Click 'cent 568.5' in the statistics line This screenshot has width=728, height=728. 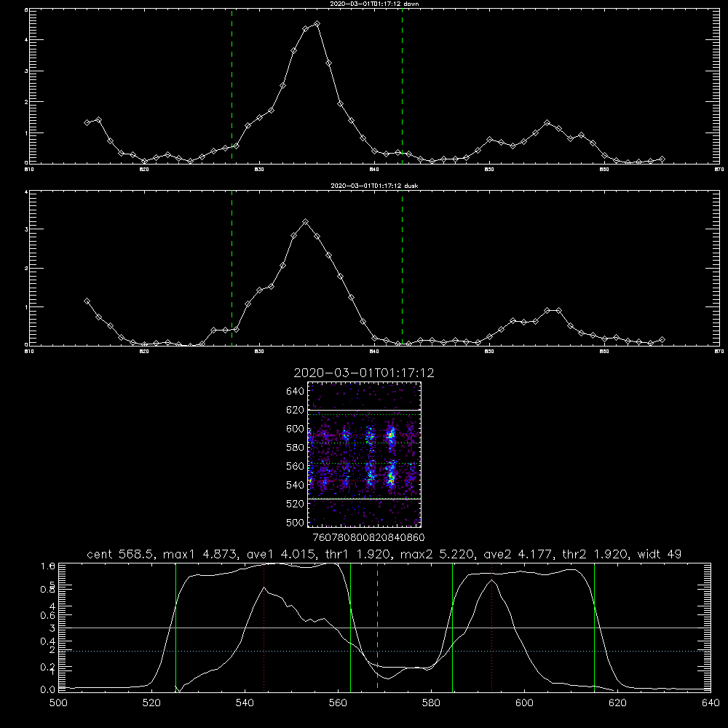[119, 554]
